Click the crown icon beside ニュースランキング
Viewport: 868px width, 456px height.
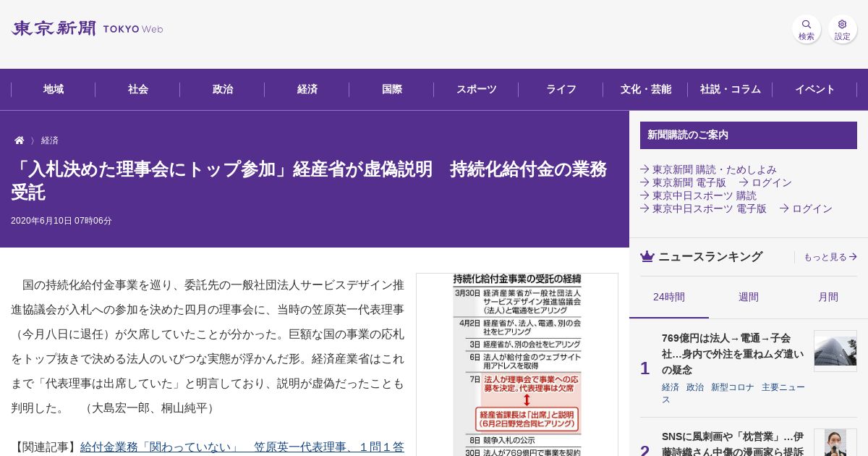coord(647,256)
